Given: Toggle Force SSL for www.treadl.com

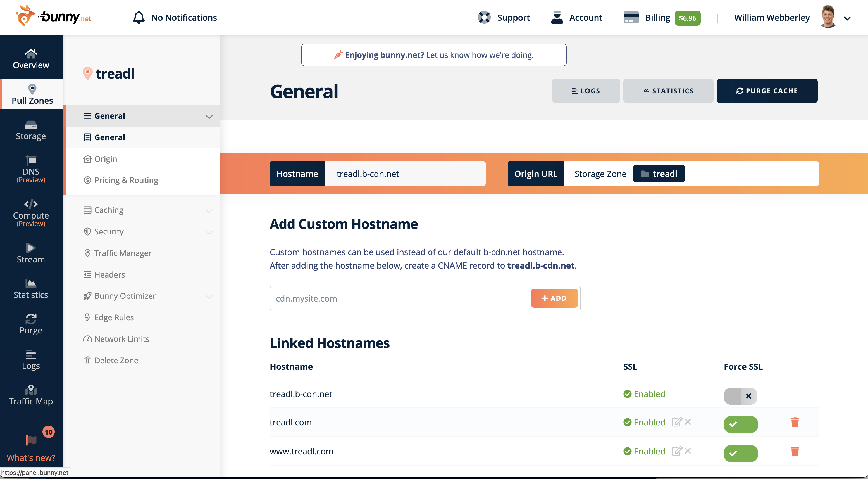Looking at the screenshot, I should coord(740,453).
